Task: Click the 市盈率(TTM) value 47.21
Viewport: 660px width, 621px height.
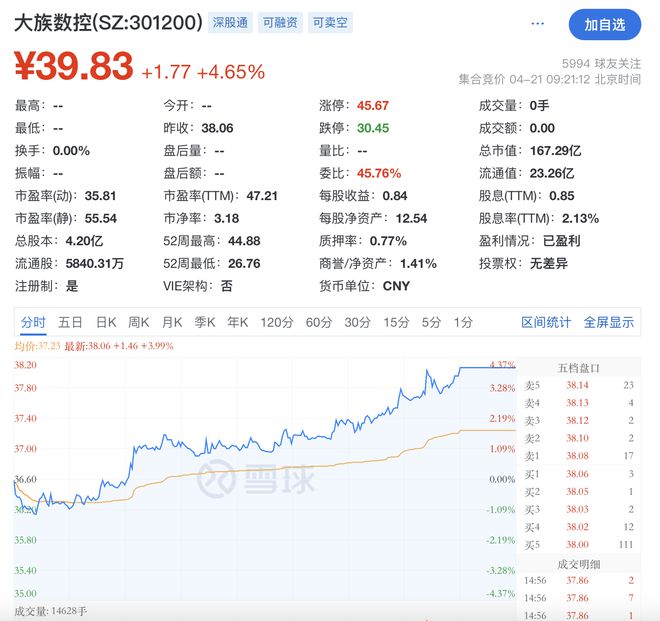Action: 262,196
